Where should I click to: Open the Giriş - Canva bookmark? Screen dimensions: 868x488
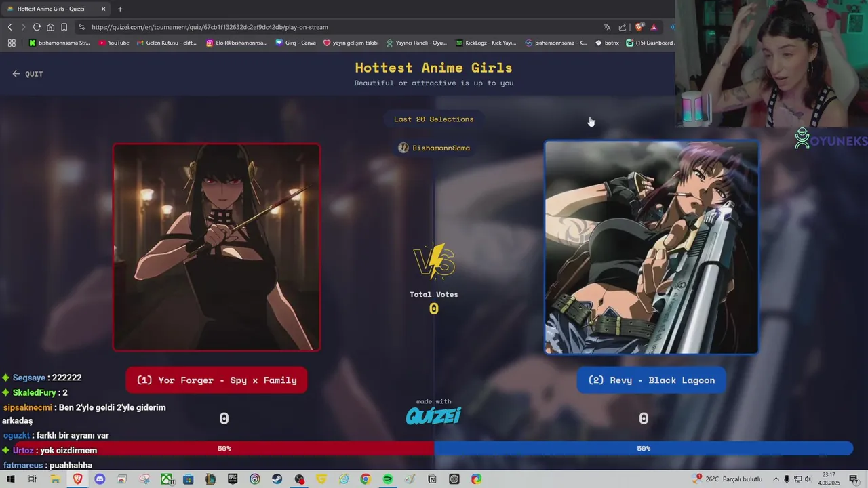[x=296, y=43]
